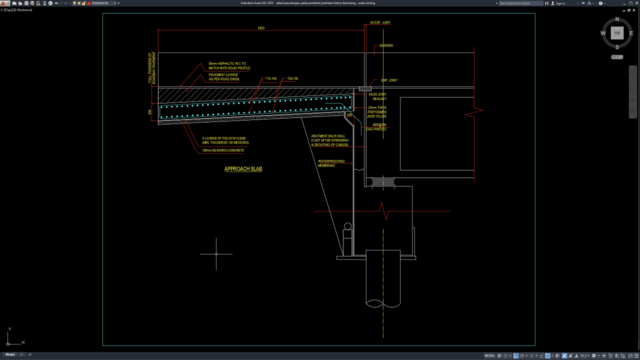Open the DIMENSION layer dropdown
This screenshot has height=360, width=640.
coord(115,3)
